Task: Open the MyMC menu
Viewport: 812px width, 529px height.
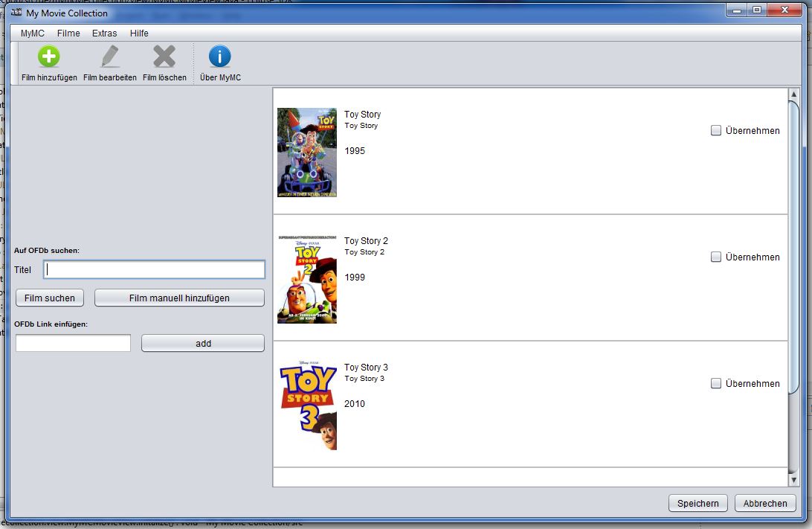Action: pos(33,33)
